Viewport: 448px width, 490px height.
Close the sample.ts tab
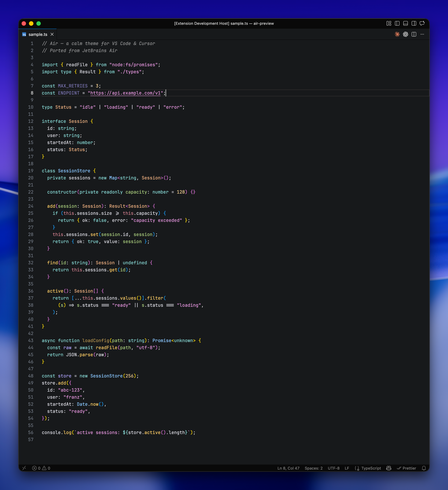pos(52,34)
